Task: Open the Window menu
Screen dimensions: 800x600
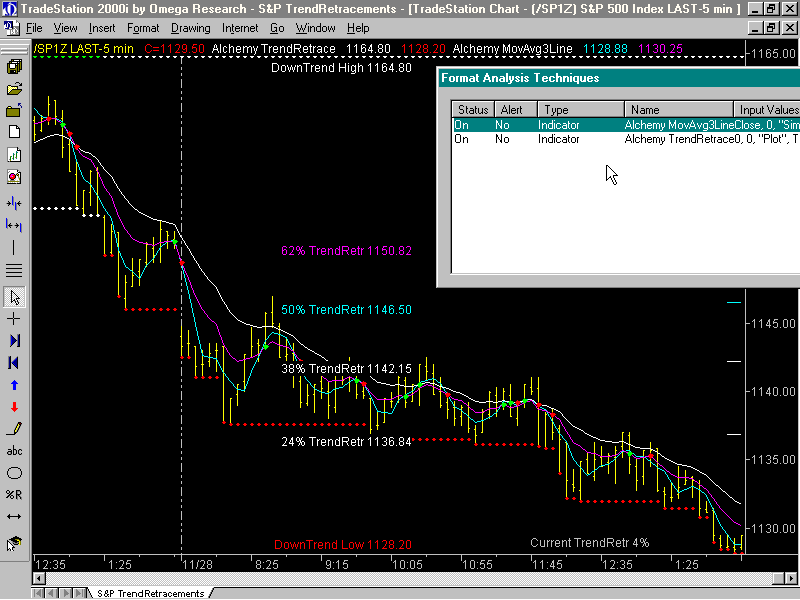Action: pos(315,28)
